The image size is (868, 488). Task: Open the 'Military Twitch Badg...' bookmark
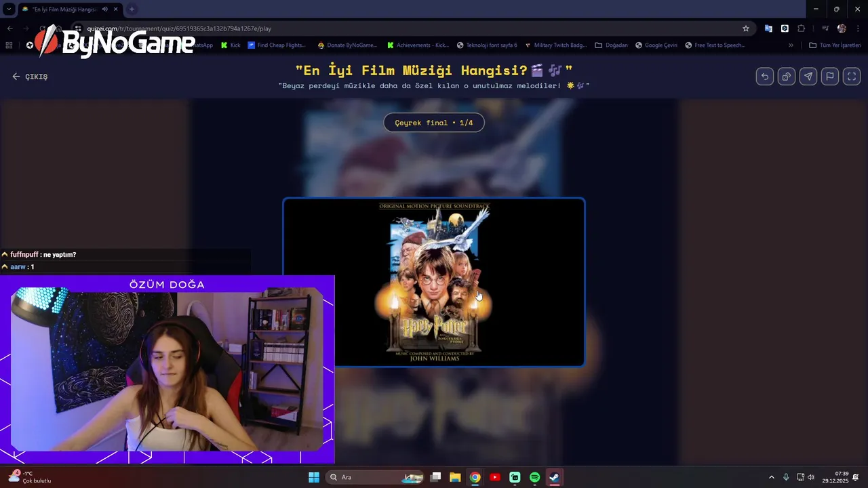click(x=556, y=45)
